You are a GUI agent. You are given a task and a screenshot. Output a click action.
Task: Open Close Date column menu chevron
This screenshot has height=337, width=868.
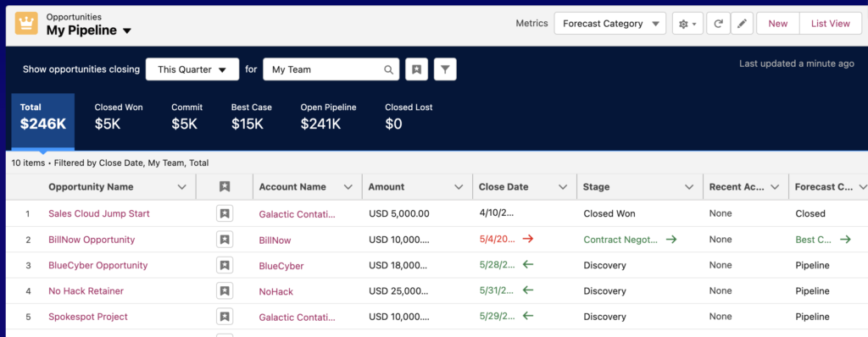click(x=563, y=187)
